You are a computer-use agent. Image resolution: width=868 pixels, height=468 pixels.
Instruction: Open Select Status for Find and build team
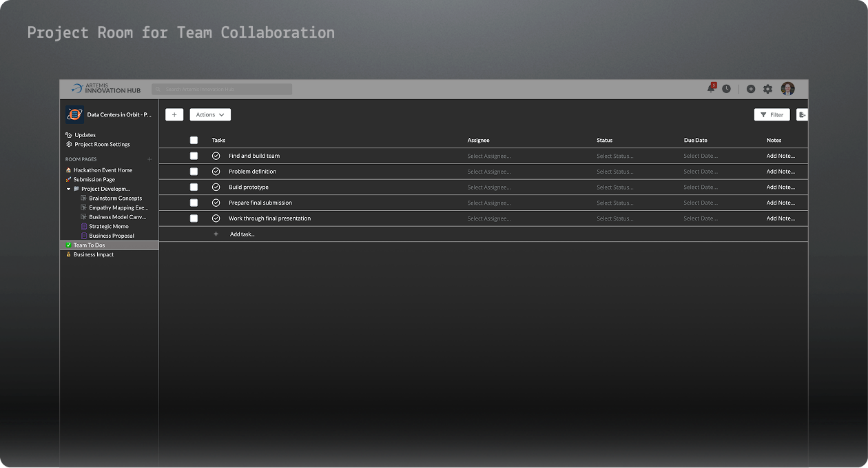614,156
